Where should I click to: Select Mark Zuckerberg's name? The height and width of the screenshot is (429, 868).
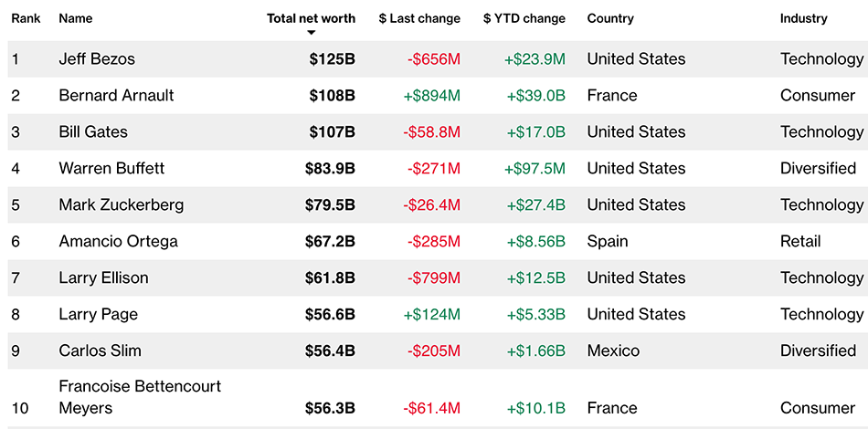[x=121, y=205]
